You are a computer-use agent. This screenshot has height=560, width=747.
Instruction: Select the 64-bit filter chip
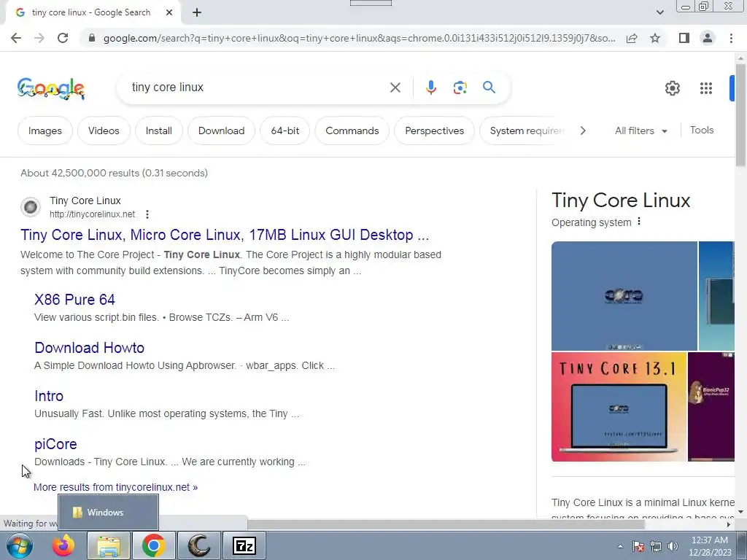click(285, 131)
